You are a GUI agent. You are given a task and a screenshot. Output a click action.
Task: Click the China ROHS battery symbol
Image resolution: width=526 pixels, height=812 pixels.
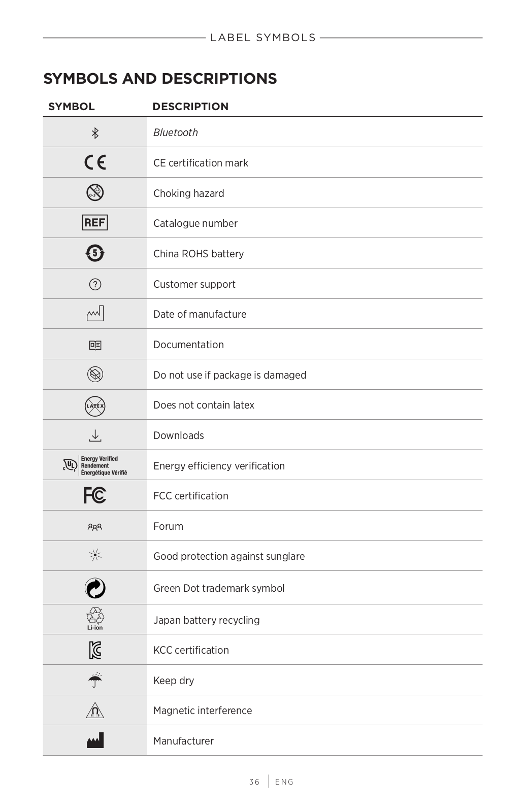[95, 253]
